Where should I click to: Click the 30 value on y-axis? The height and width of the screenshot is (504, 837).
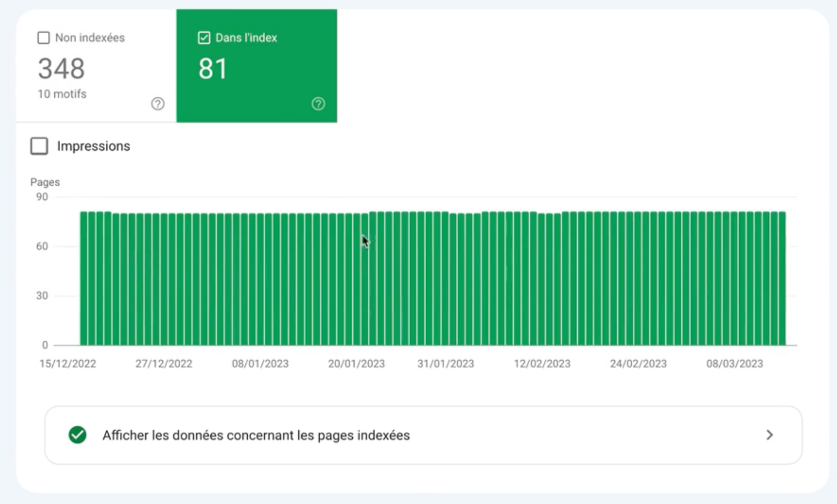click(42, 296)
